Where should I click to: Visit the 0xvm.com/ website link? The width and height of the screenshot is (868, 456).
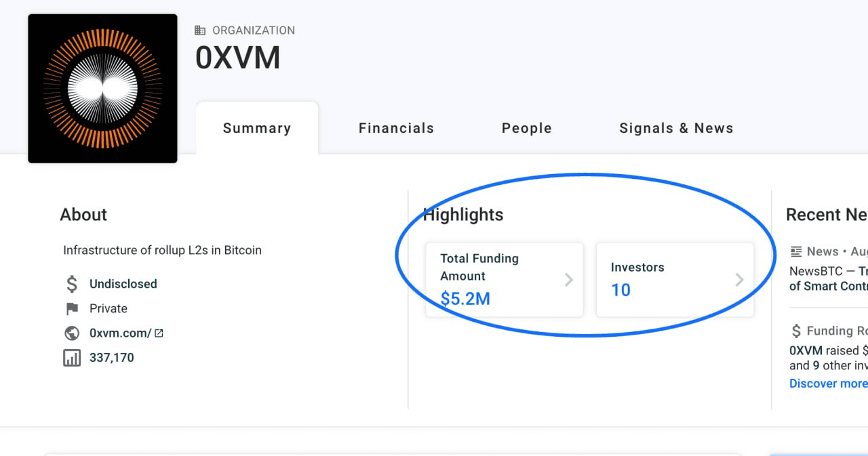coord(121,333)
